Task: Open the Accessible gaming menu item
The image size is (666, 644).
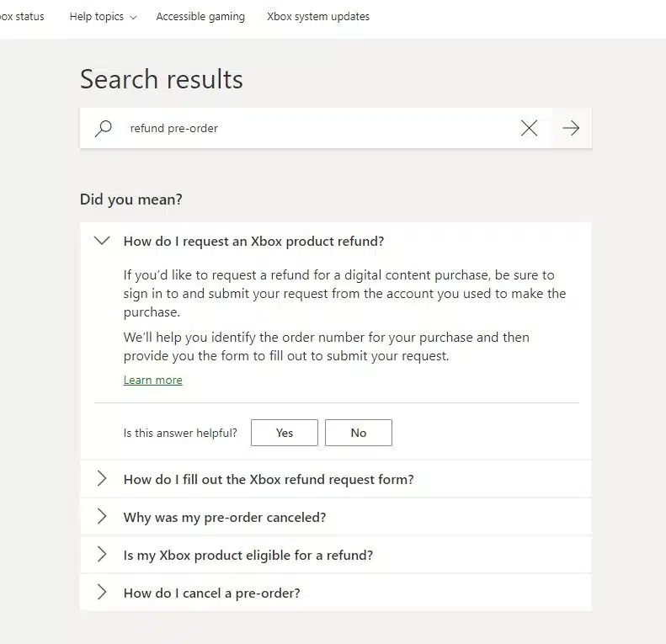Action: click(x=200, y=17)
